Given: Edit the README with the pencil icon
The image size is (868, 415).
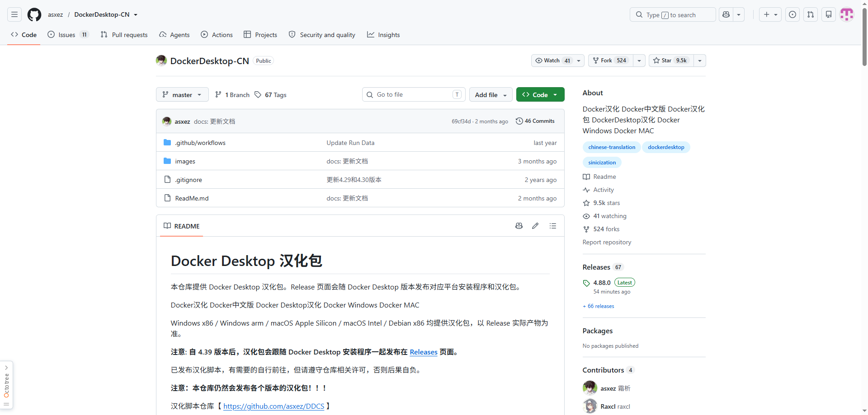Looking at the screenshot, I should pos(535,226).
